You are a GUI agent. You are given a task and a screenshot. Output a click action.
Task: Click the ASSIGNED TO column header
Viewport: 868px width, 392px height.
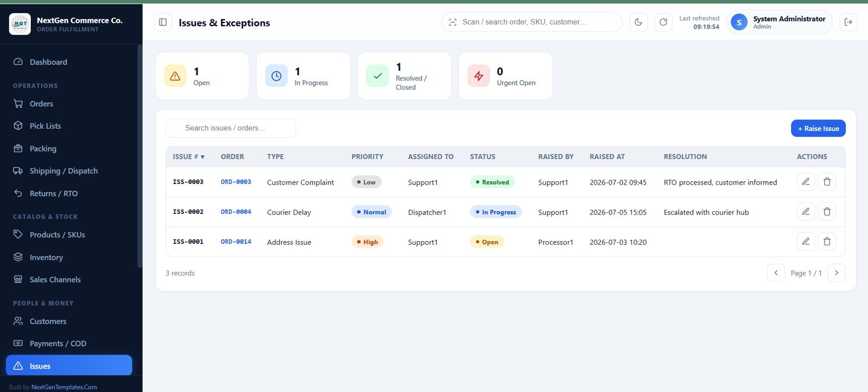(431, 156)
